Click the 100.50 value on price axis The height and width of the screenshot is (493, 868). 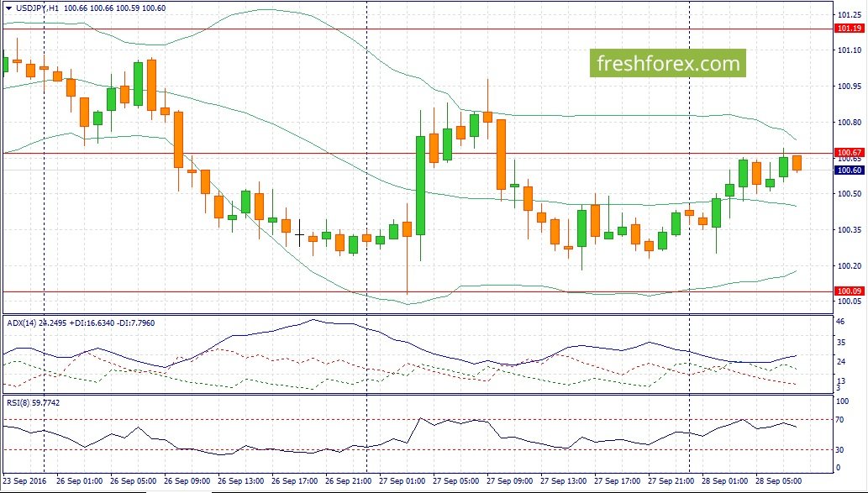point(850,194)
